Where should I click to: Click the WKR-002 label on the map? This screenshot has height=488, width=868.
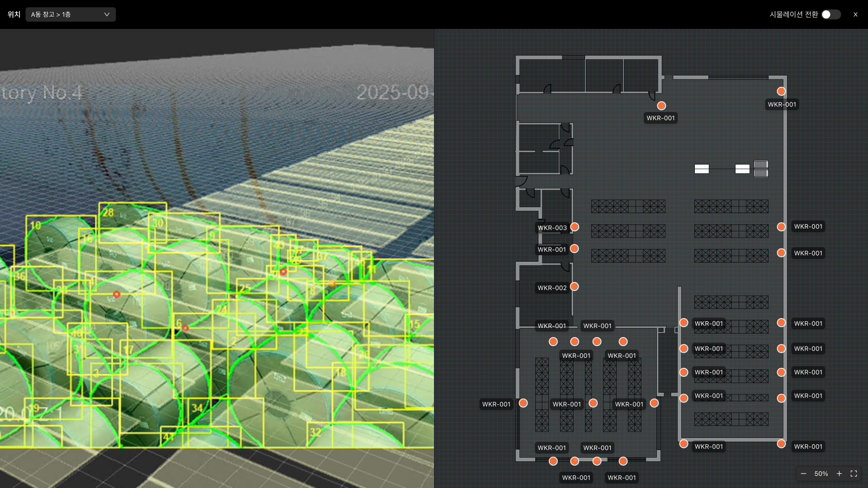pyautogui.click(x=552, y=288)
